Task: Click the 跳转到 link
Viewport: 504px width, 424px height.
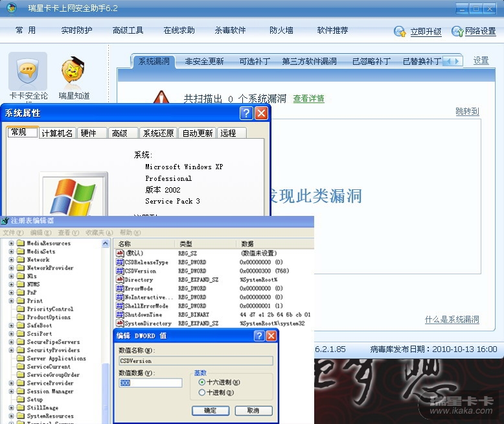Action: [x=467, y=112]
